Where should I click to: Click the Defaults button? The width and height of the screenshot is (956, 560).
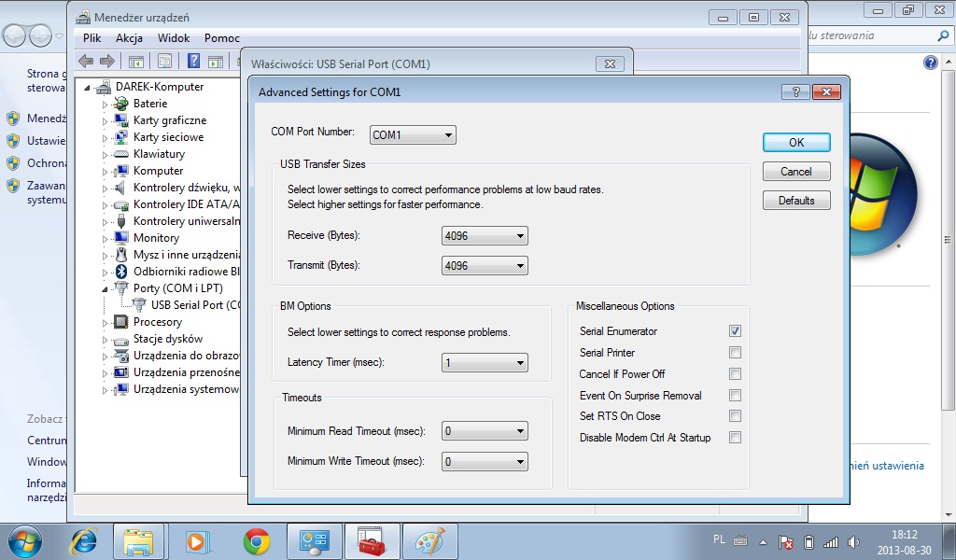[796, 201]
